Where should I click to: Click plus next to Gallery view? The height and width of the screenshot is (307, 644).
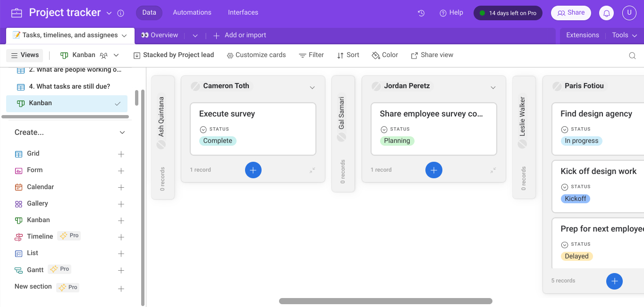tap(121, 204)
